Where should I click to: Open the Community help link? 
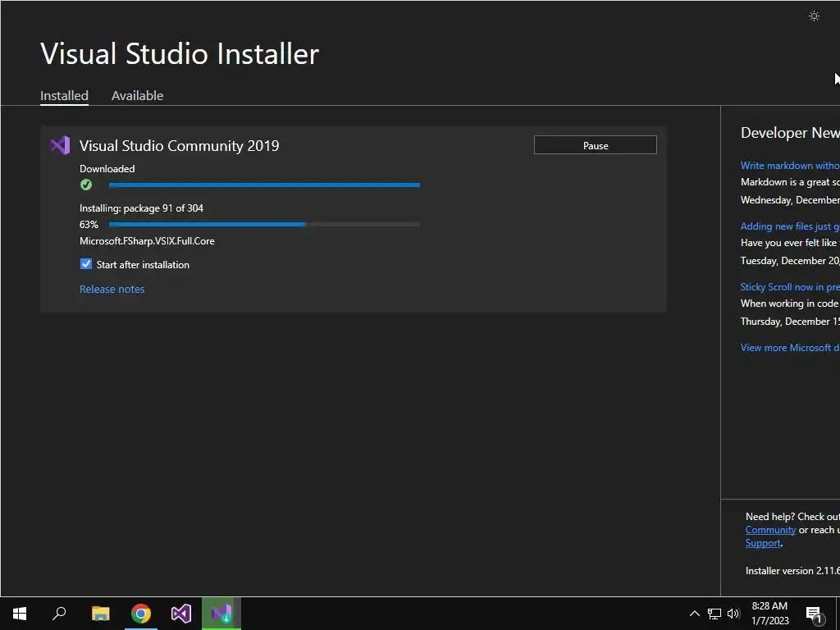coord(770,530)
